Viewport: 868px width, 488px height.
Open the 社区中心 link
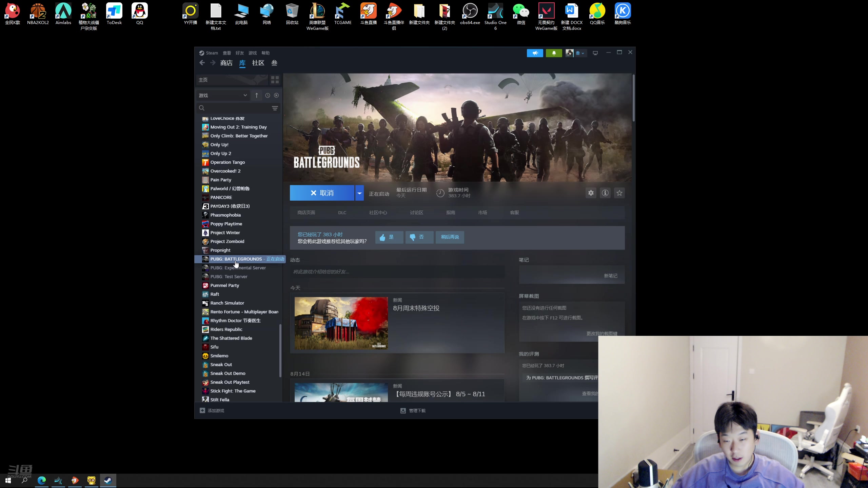pos(378,212)
